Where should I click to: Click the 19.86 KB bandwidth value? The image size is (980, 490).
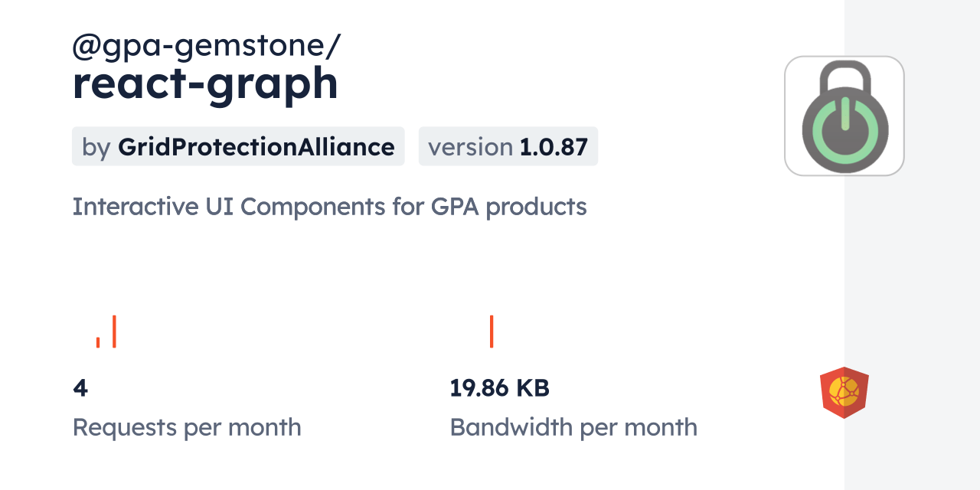(x=500, y=388)
